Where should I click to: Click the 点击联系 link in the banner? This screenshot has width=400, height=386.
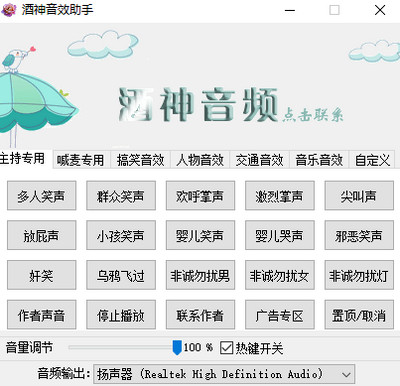[x=313, y=115]
